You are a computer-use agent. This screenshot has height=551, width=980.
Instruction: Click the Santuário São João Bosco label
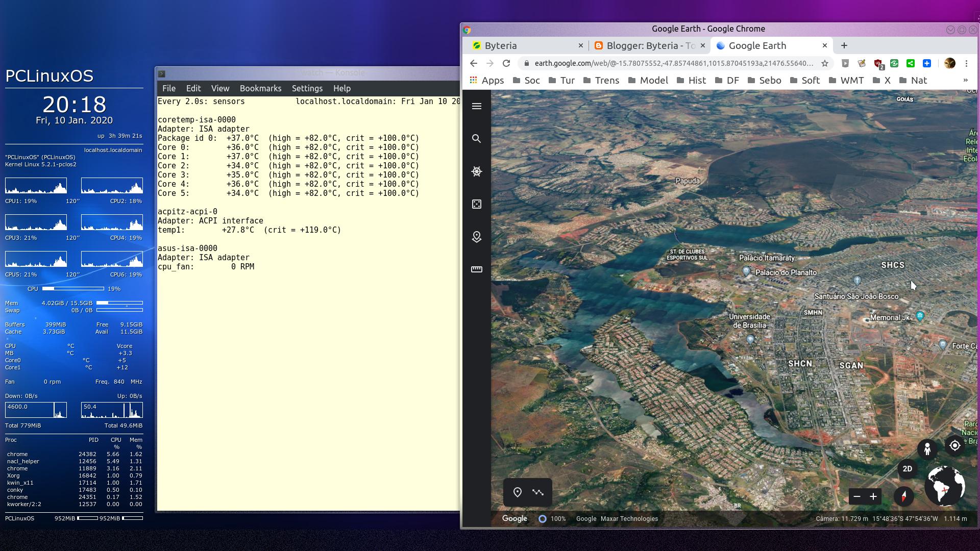coord(856,296)
